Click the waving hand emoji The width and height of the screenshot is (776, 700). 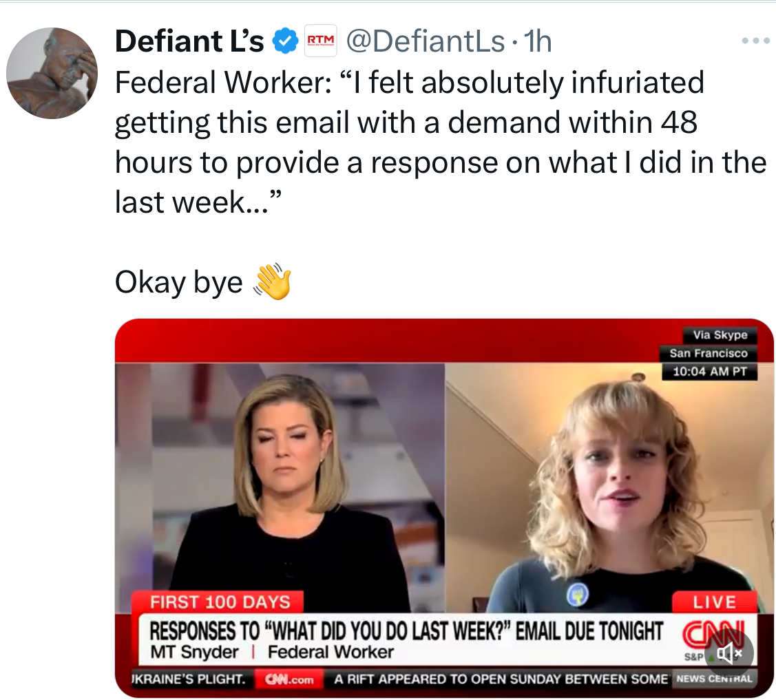tap(273, 283)
